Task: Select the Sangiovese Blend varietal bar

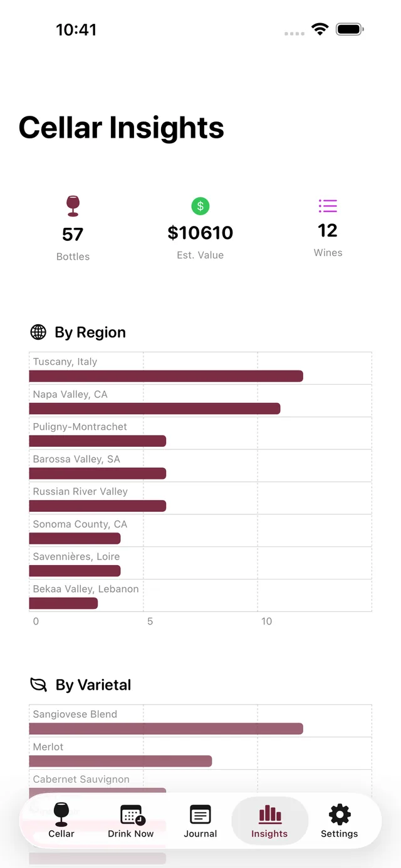Action: coord(166,728)
